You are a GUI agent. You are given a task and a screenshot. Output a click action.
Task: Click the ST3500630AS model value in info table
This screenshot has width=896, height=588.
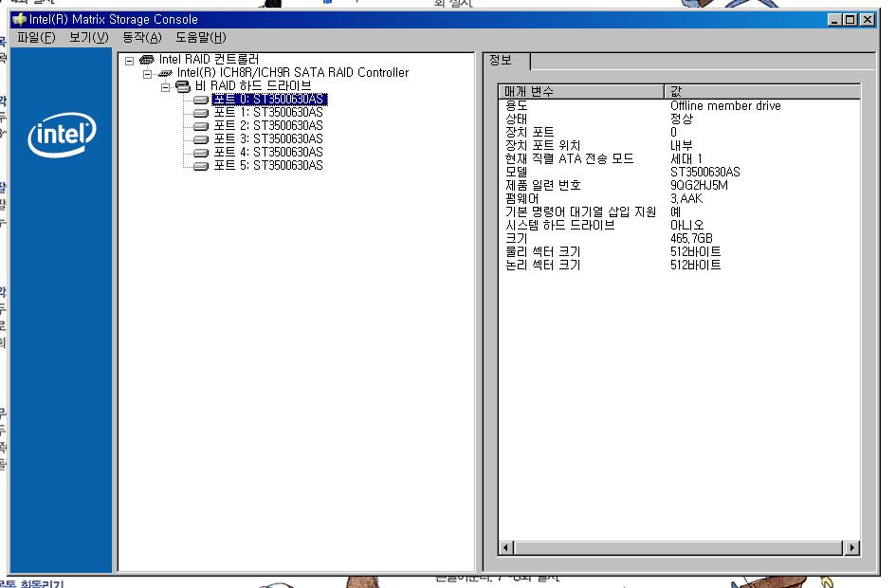[705, 172]
